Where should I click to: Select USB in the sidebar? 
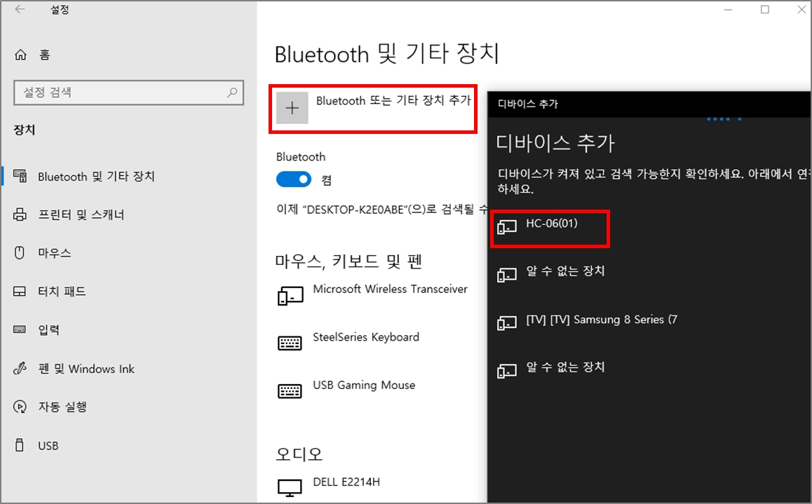coord(48,445)
